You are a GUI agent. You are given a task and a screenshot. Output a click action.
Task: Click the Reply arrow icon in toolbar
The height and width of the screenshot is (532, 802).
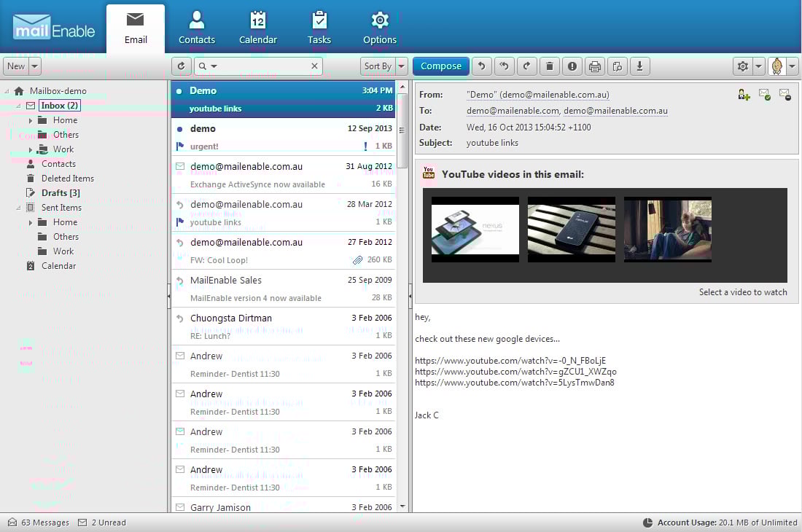481,66
